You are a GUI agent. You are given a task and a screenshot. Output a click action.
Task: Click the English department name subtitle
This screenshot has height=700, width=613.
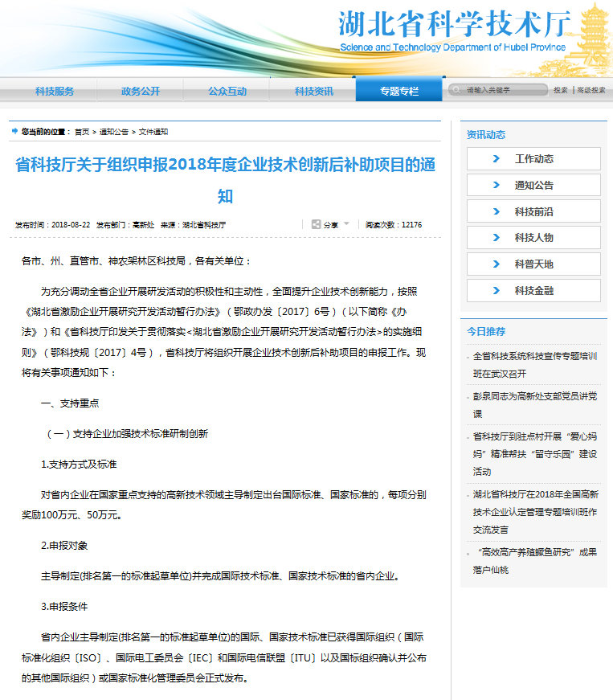(453, 47)
